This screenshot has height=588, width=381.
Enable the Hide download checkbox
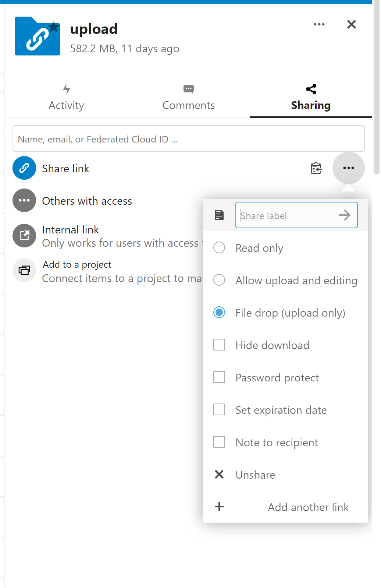click(x=219, y=345)
